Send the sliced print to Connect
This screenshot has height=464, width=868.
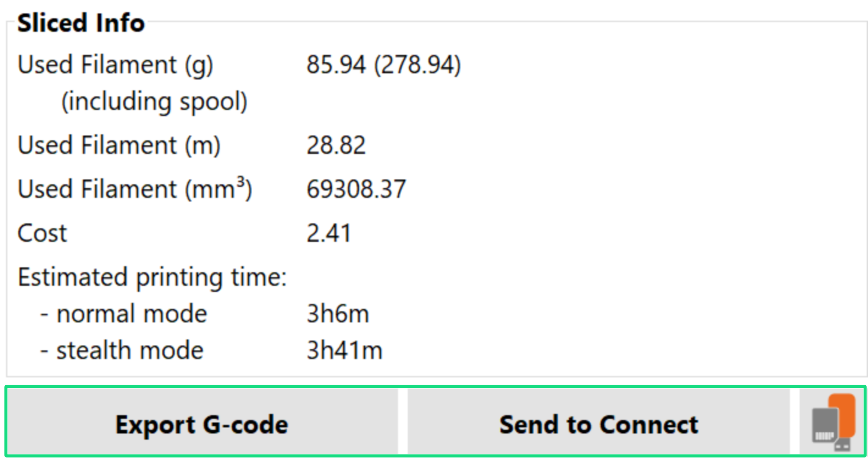click(x=599, y=424)
